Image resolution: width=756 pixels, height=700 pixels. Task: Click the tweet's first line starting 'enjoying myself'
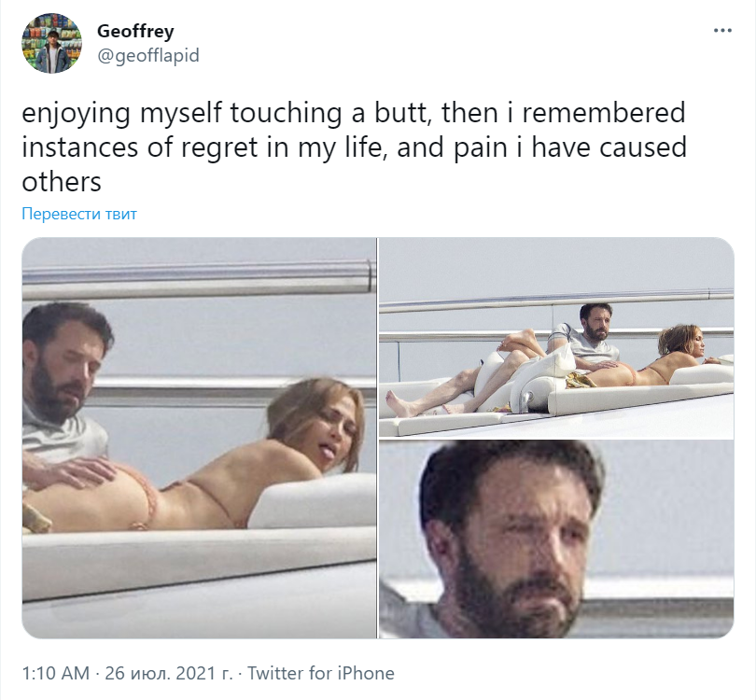point(354,113)
